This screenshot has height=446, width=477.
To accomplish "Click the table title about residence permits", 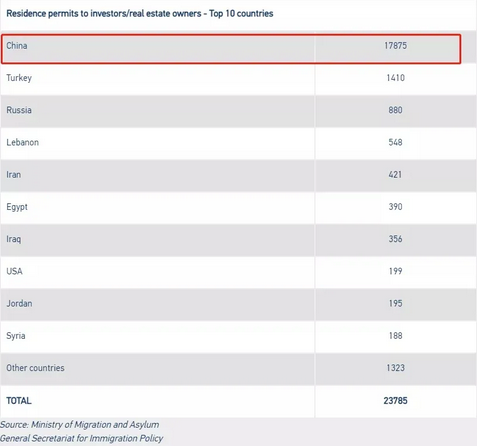I will click(140, 14).
